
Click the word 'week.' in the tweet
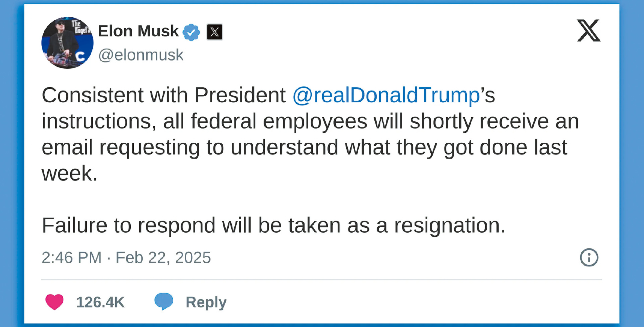point(69,174)
